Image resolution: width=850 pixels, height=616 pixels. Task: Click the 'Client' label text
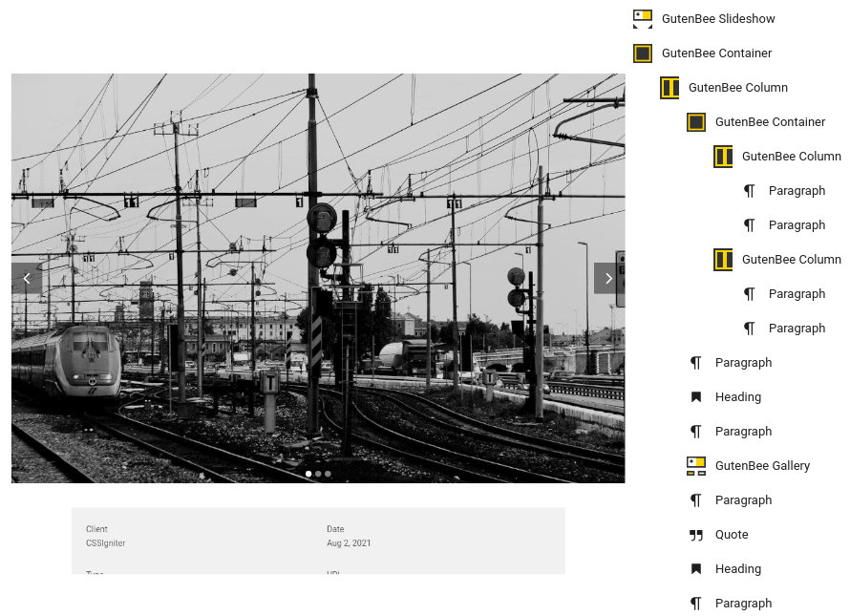pos(96,529)
